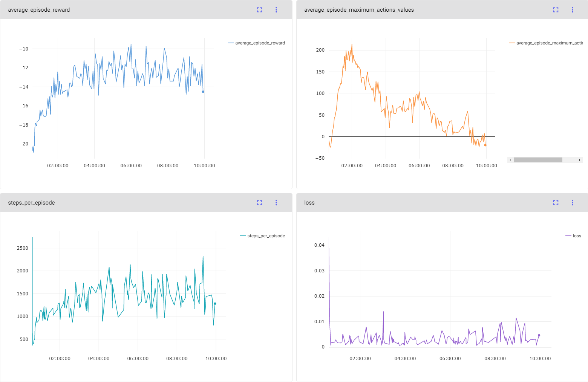Click the 02:00:00 x-axis label on steps chart
This screenshot has width=588, height=382.
(x=60, y=359)
